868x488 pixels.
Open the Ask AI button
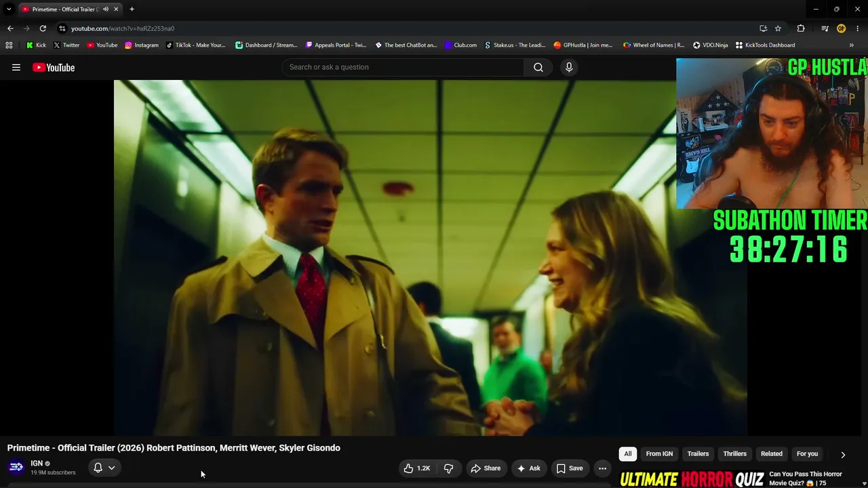click(x=528, y=468)
